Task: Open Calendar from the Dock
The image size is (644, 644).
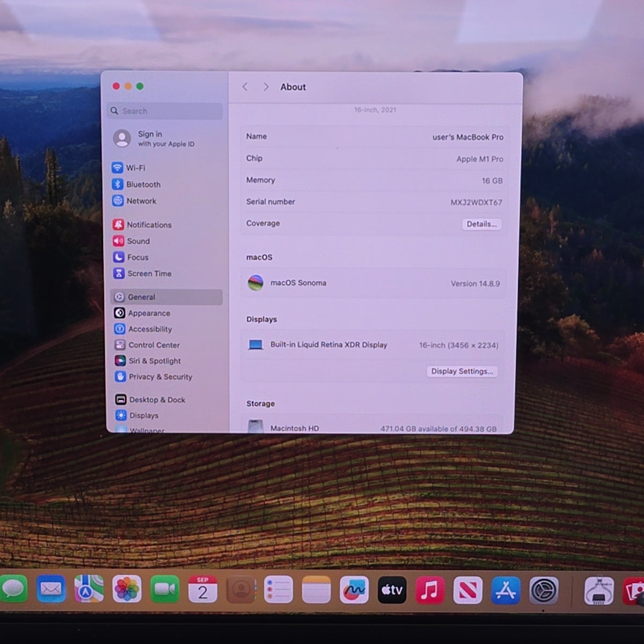Action: [x=203, y=589]
